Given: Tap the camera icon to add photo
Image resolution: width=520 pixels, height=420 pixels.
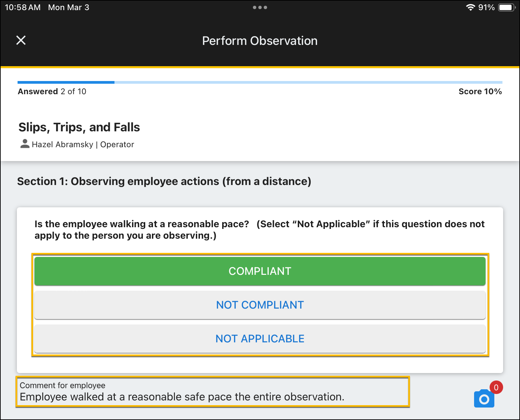Looking at the screenshot, I should (484, 399).
